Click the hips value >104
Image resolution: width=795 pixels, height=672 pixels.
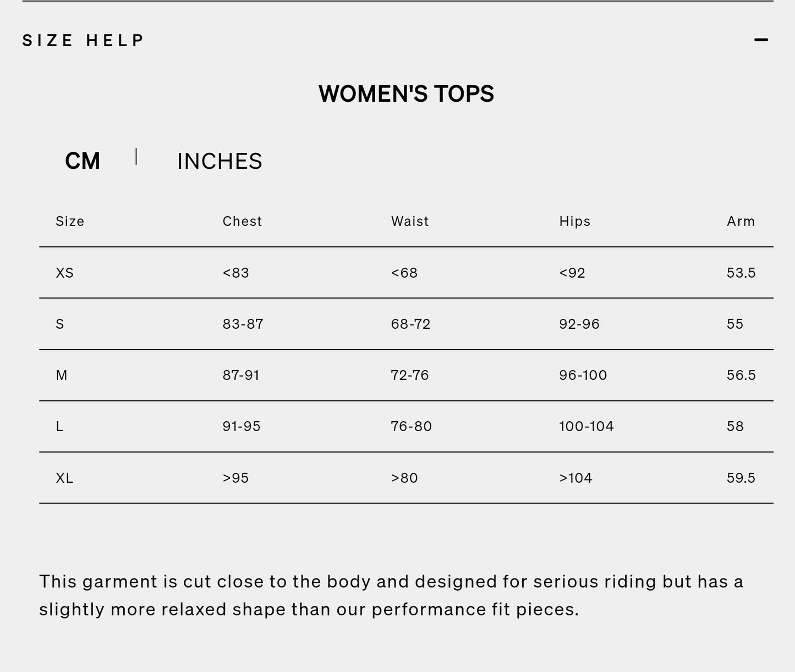(575, 477)
